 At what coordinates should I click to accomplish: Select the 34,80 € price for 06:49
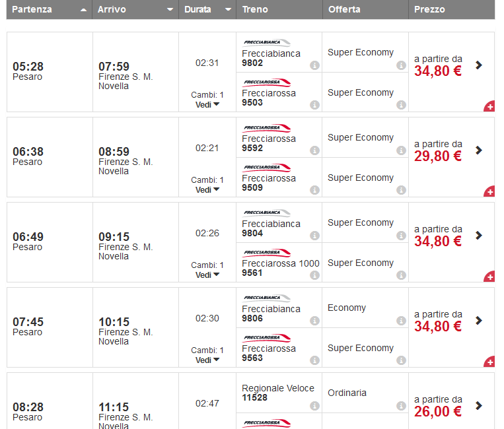439,241
